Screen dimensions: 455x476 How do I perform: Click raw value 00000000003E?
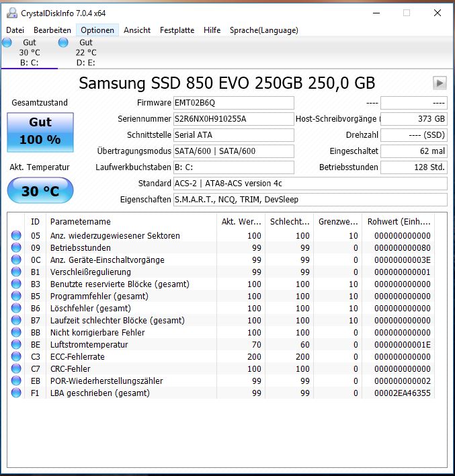[402, 260]
